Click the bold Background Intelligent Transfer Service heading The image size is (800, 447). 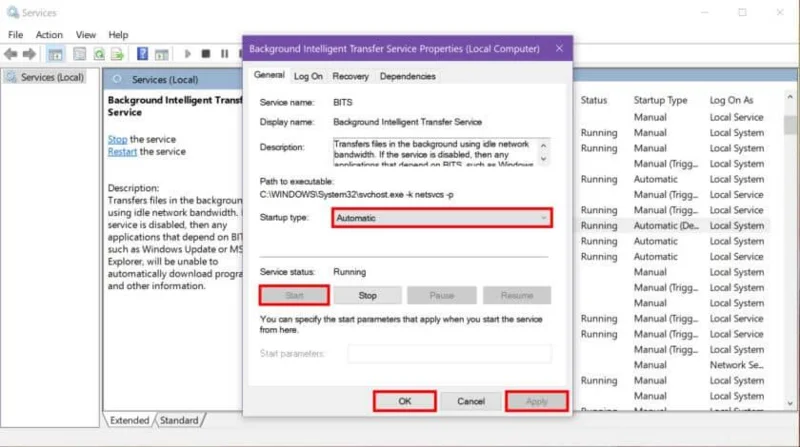tap(175, 106)
